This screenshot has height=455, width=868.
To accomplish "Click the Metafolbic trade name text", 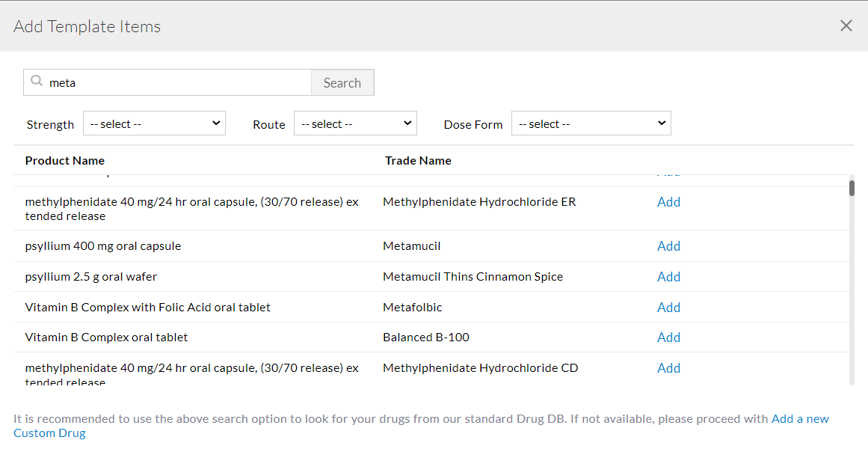I will 412,308.
